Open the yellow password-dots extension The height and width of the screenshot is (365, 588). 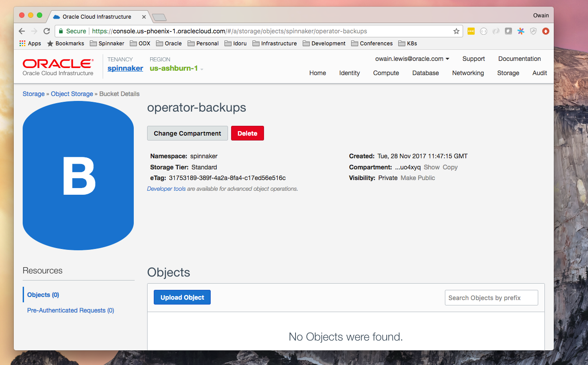[x=471, y=31]
